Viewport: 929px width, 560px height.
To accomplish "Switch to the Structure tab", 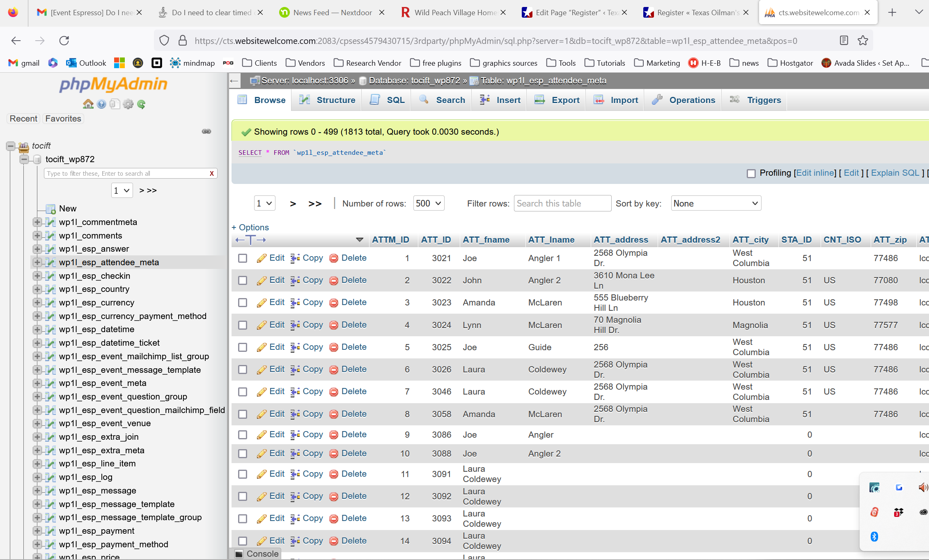I will (x=327, y=100).
